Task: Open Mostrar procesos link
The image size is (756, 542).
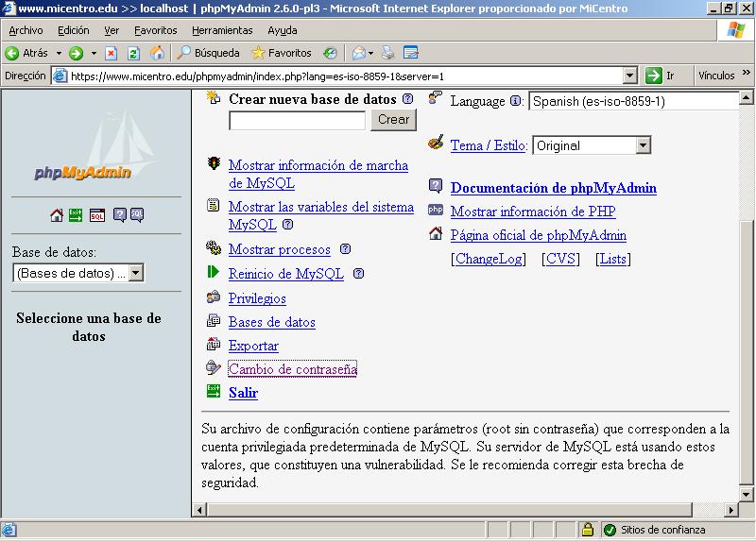Action: coord(280,249)
